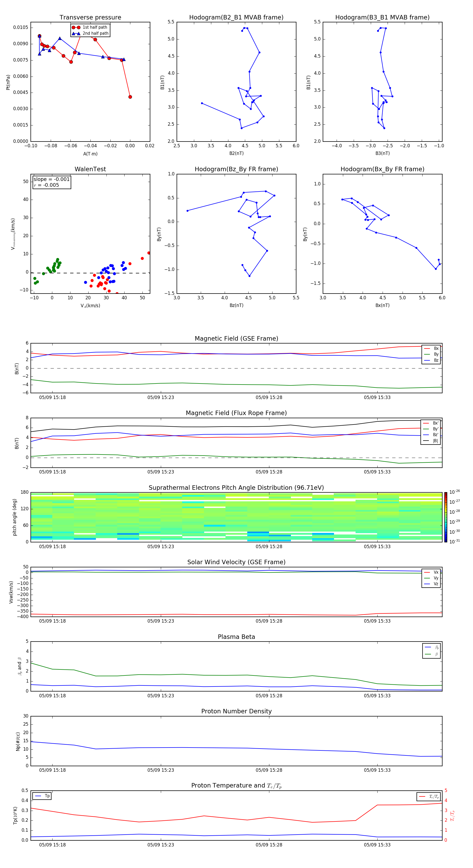Select the 'r = -0.005' annotation

tap(46, 185)
